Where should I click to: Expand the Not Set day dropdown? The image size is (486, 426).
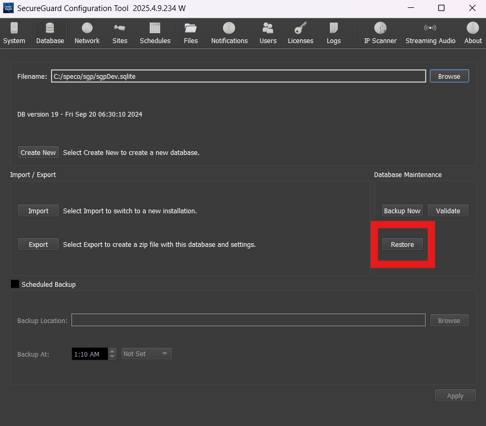pos(146,354)
